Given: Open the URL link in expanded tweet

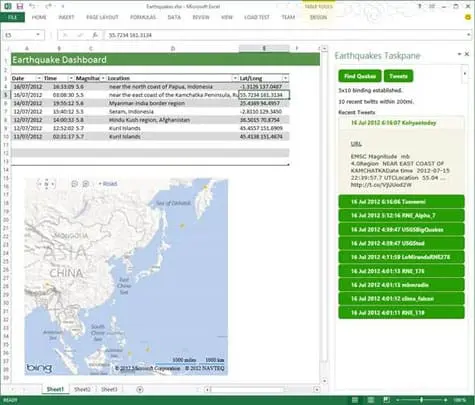Looking at the screenshot, I should (356, 144).
